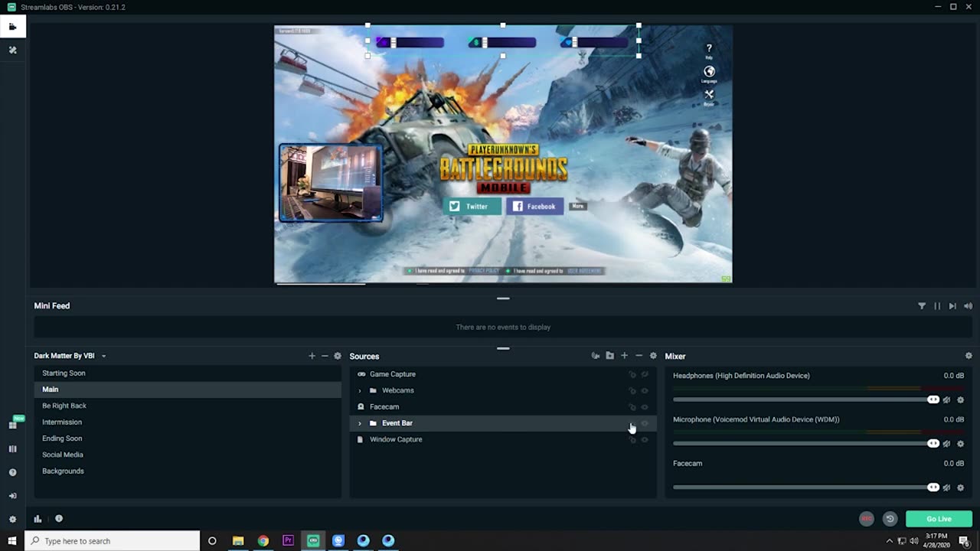This screenshot has height=551, width=980.
Task: Mute the Headphones audio source
Action: point(947,399)
